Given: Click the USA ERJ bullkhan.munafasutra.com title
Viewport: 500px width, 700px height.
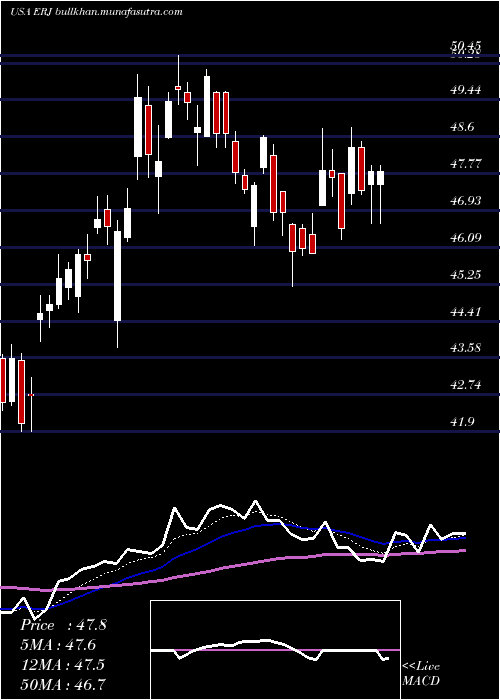Looking at the screenshot, I should point(96,12).
